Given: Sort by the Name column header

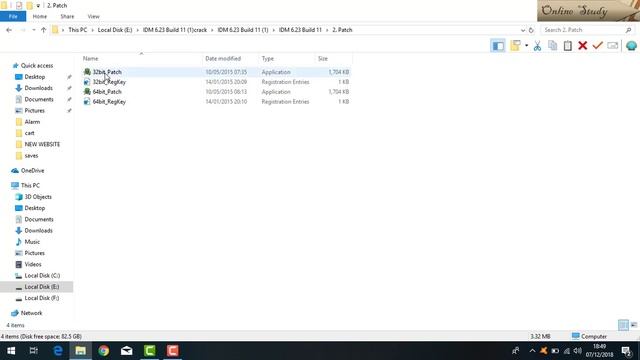Looking at the screenshot, I should (x=90, y=58).
